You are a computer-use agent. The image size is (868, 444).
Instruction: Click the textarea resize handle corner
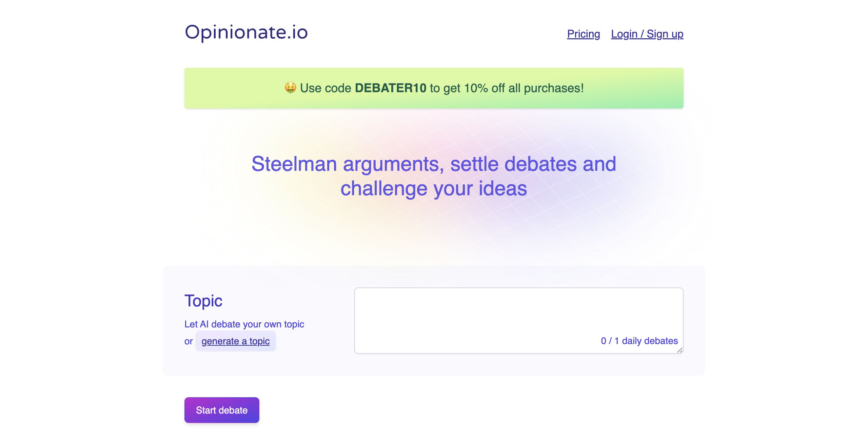(679, 350)
